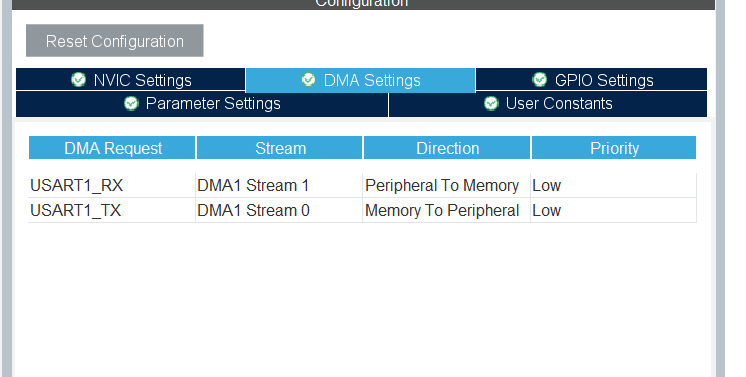This screenshot has height=377, width=746.
Task: Switch to the User Constants tab
Action: click(x=548, y=104)
